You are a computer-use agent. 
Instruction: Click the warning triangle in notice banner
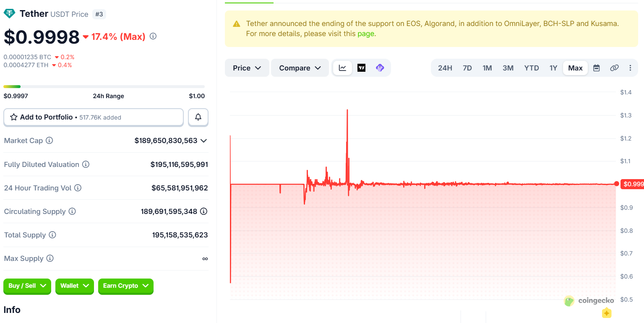coord(237,24)
